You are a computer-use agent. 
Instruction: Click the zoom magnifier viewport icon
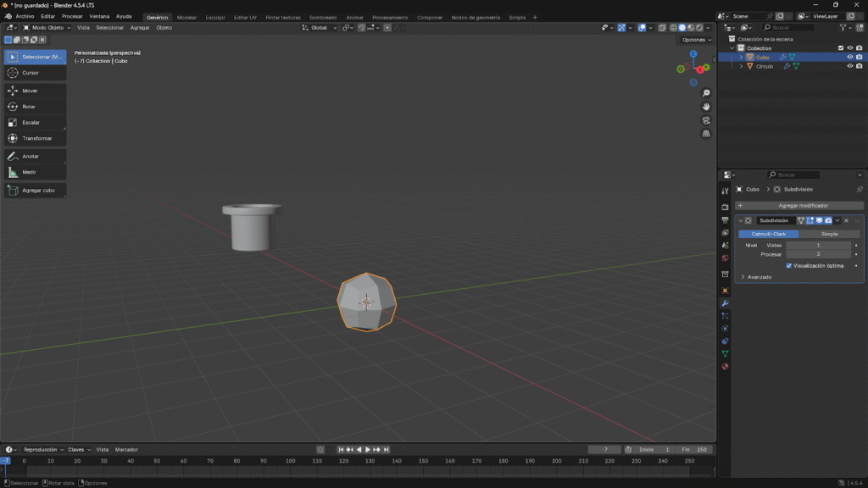(706, 93)
